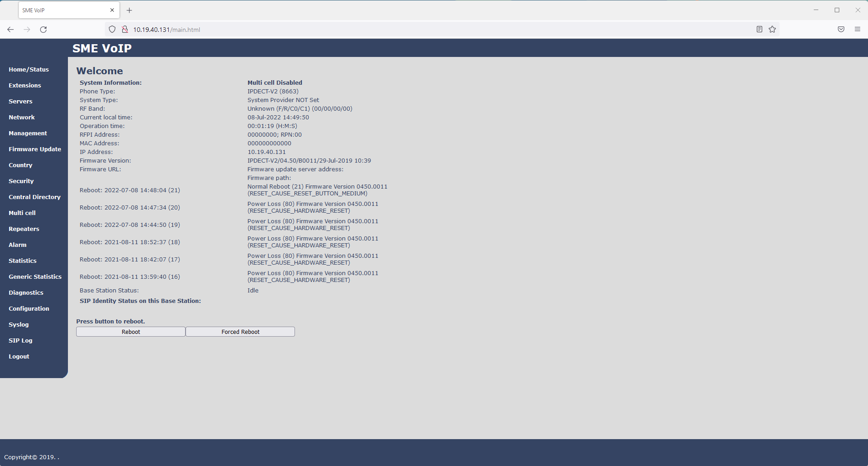Close the SME VoIP tab
The width and height of the screenshot is (868, 466).
pyautogui.click(x=112, y=10)
